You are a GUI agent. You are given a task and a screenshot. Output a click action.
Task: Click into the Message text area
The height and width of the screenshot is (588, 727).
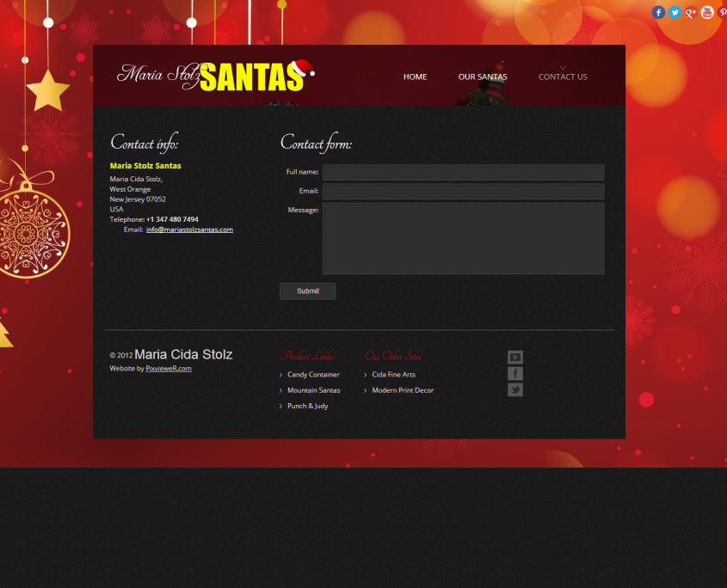[463, 238]
